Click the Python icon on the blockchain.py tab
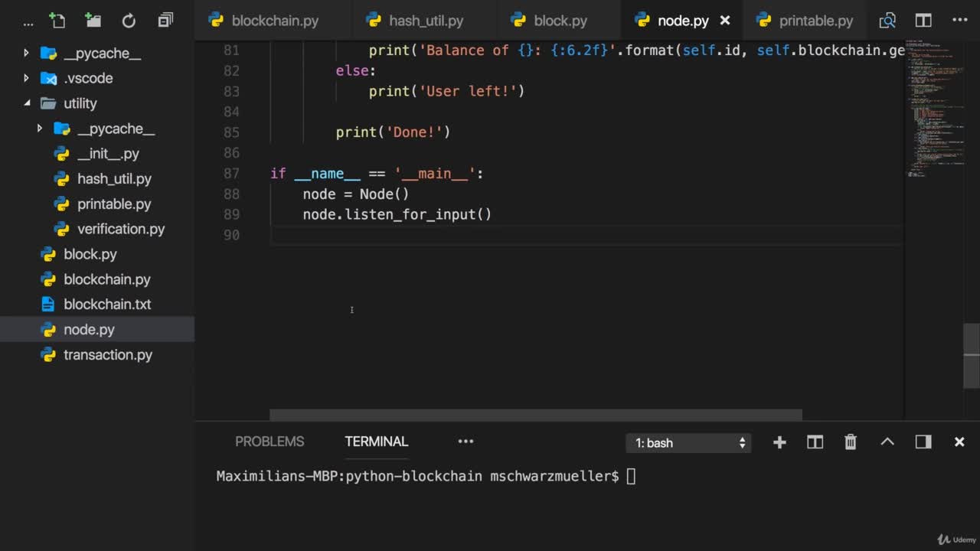The width and height of the screenshot is (980, 551). (x=216, y=21)
